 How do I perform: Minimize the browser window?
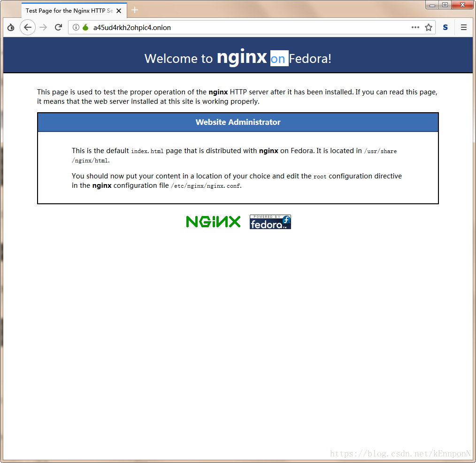click(432, 5)
